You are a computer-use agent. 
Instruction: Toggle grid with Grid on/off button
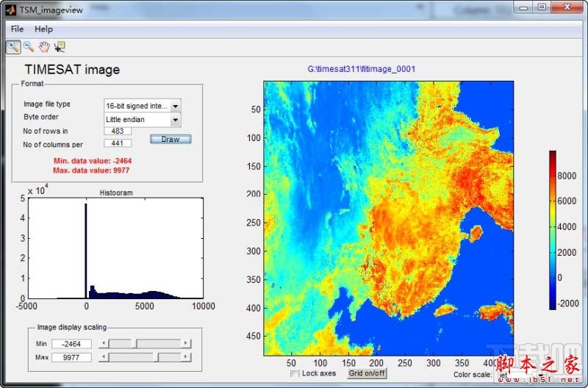tap(367, 373)
